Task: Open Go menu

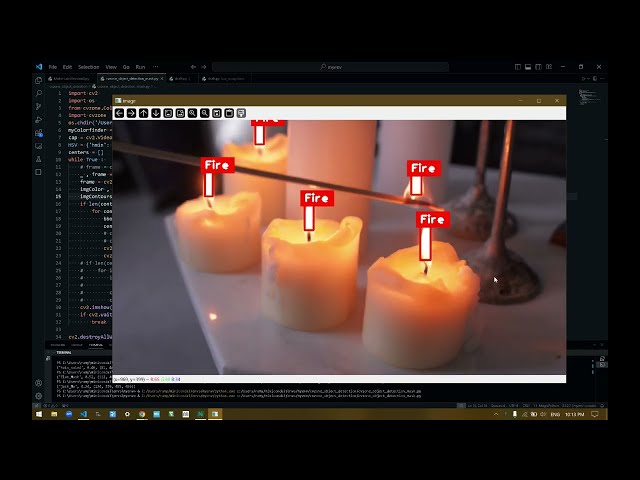Action: 126,67
